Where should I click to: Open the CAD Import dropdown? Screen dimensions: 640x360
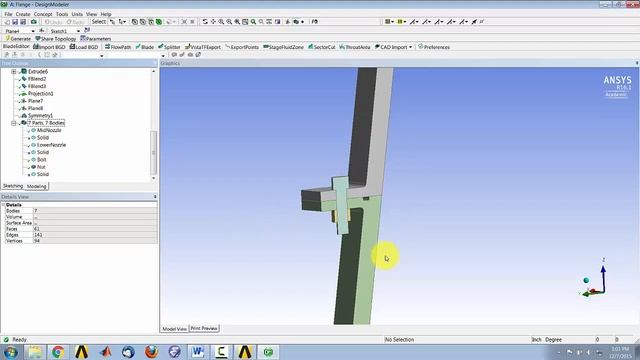point(393,47)
